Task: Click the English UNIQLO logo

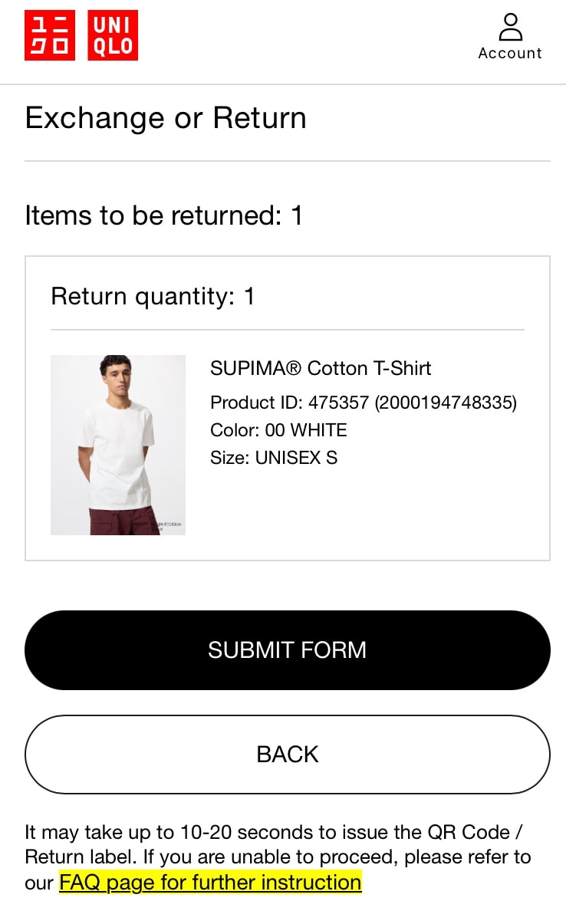Action: coord(113,35)
